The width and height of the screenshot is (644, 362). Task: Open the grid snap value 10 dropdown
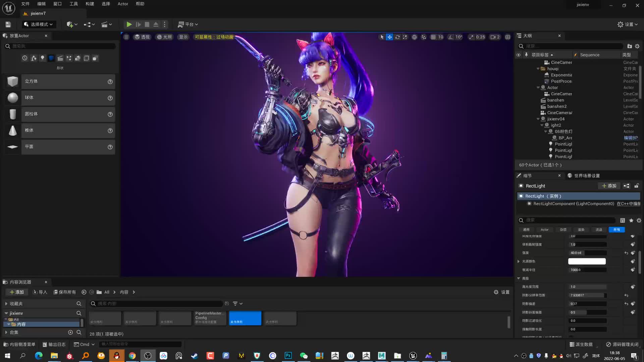click(x=441, y=37)
